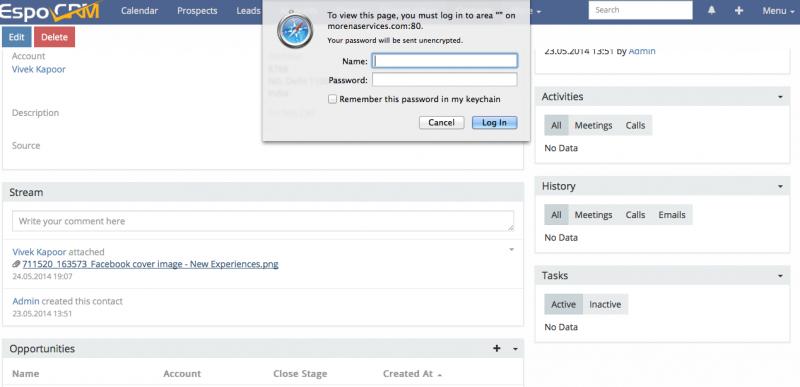Click the Log In button
The width and height of the screenshot is (800, 387).
[494, 122]
